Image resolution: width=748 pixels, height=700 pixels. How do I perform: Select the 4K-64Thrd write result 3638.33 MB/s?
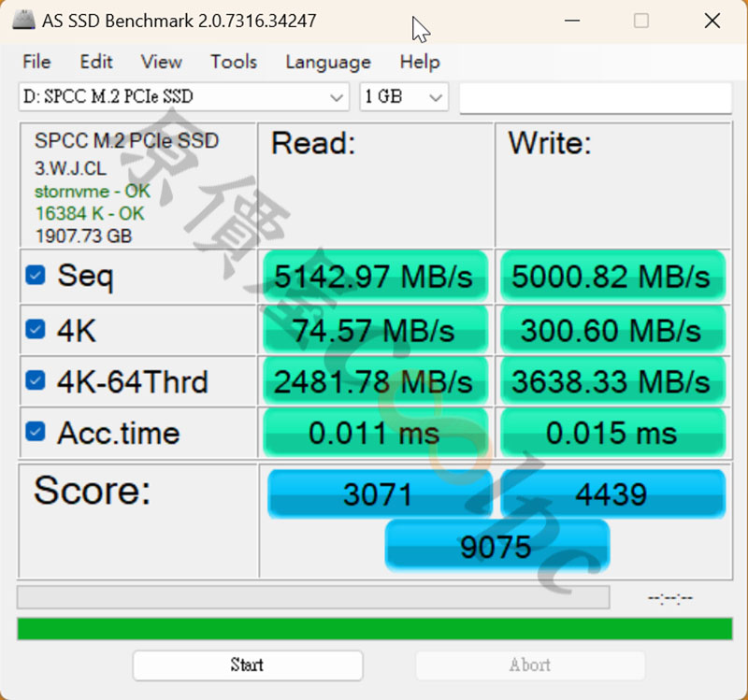tap(612, 381)
